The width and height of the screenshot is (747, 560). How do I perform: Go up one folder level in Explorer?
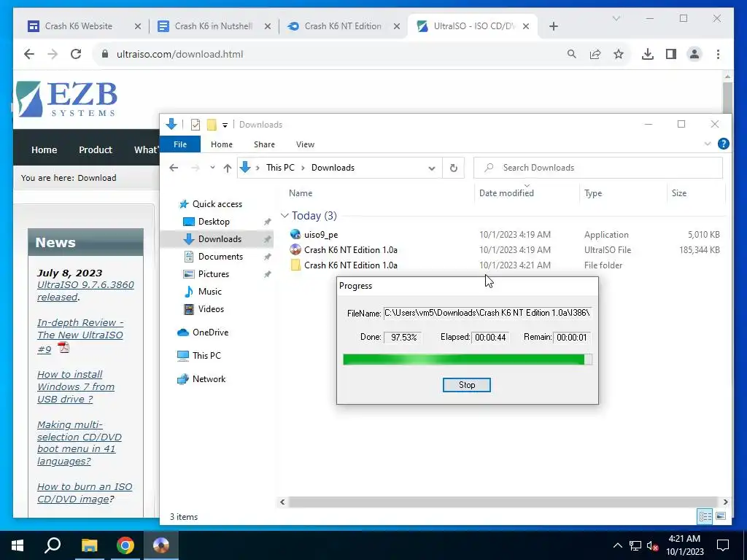tap(228, 168)
